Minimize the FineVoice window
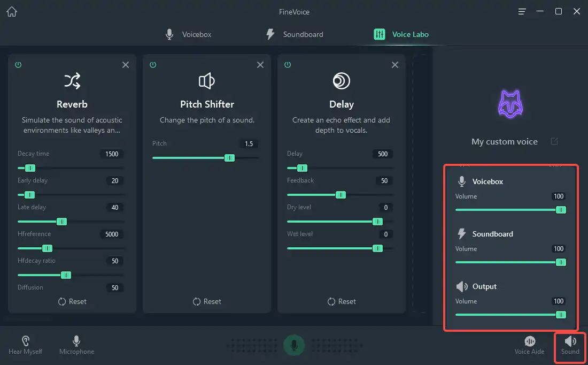 tap(540, 11)
